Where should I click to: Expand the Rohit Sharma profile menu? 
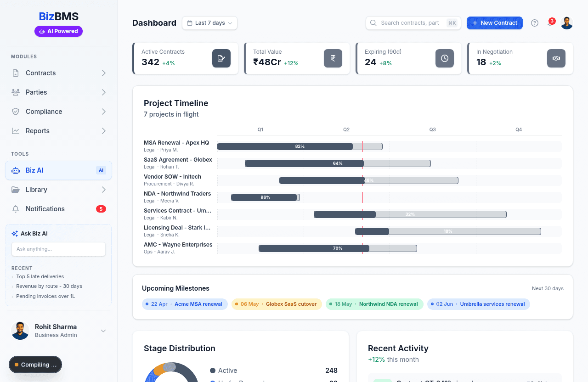(103, 331)
